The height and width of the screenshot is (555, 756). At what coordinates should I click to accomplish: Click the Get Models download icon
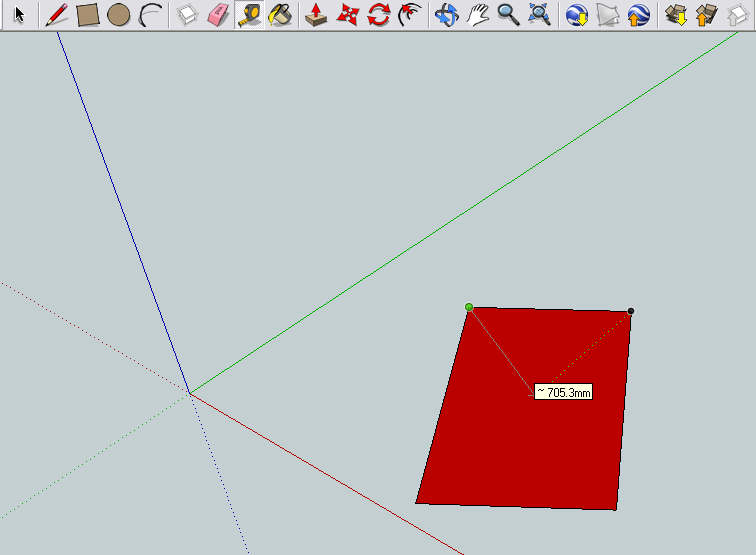tap(676, 14)
